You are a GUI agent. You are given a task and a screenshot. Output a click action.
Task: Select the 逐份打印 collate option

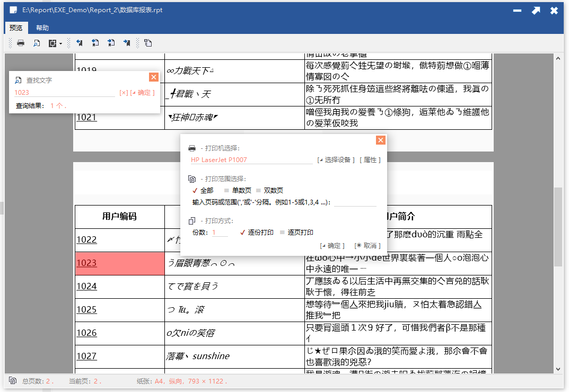pyautogui.click(x=257, y=233)
